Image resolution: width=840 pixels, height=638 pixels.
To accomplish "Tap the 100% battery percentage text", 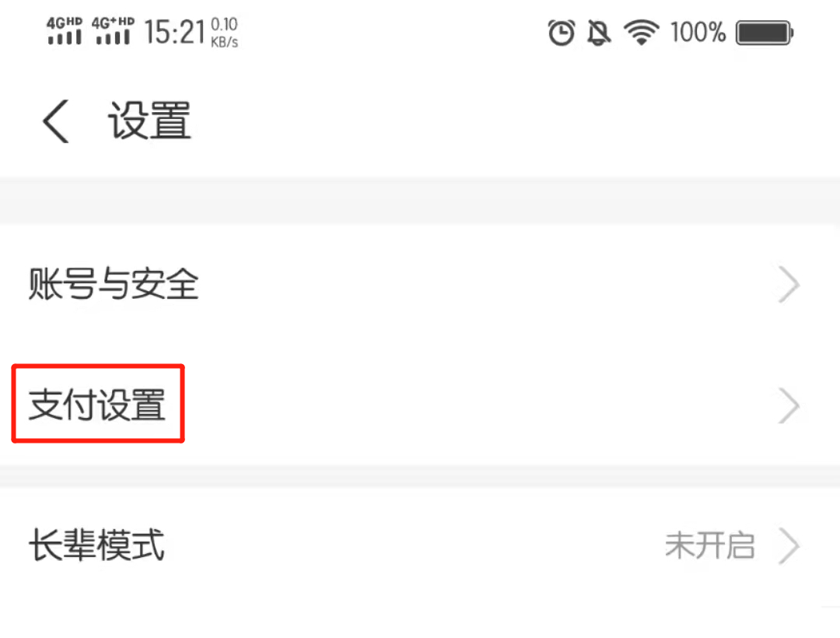I will pyautogui.click(x=698, y=33).
